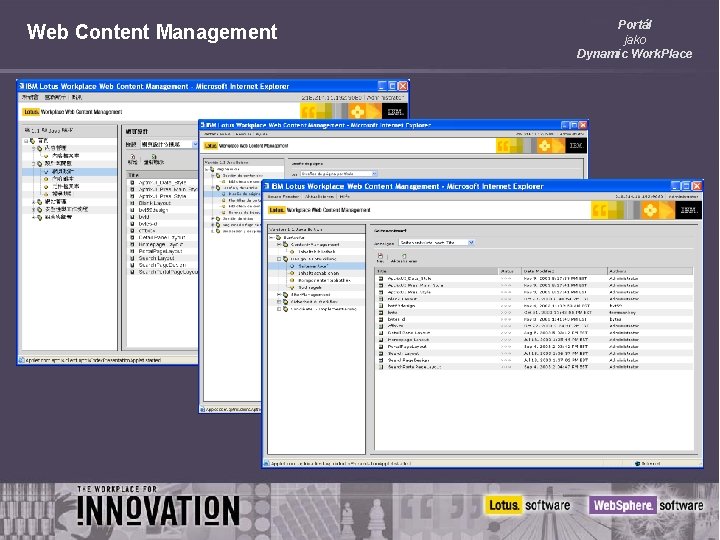Click the first menu item in front window
Screen dimensions: 720x540
283,197
